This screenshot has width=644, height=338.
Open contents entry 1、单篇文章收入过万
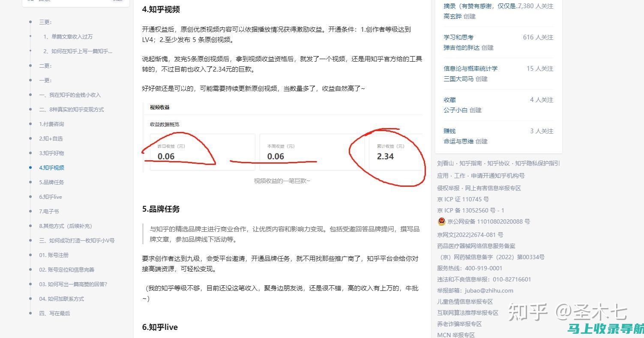point(68,36)
